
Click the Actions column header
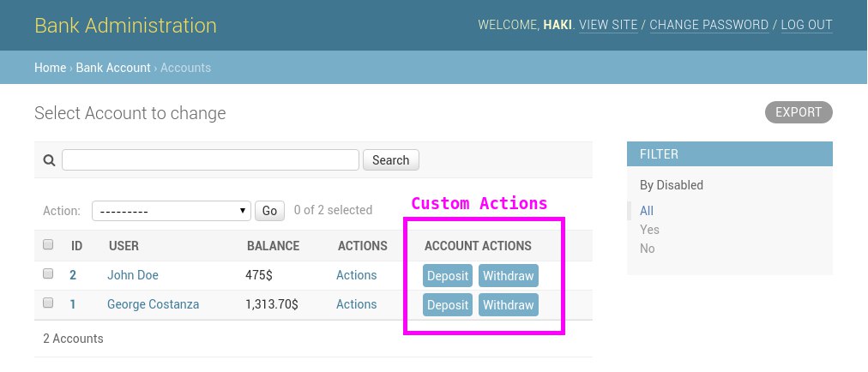pyautogui.click(x=363, y=246)
